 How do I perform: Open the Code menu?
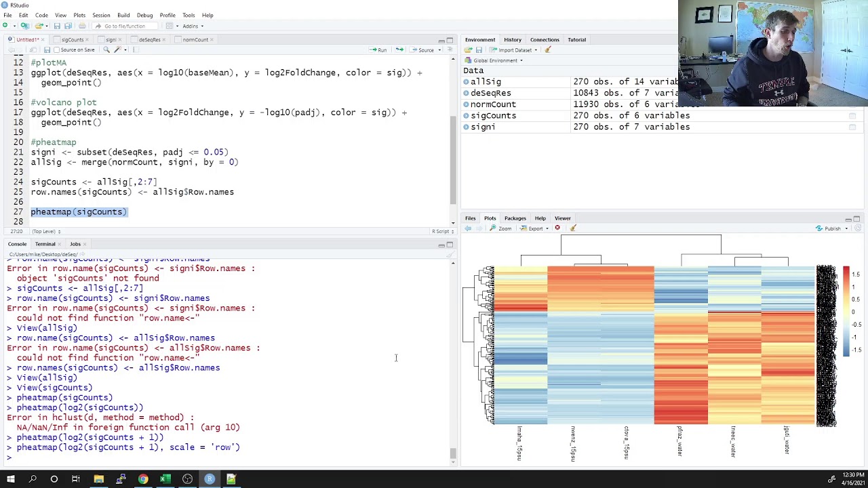(x=41, y=15)
